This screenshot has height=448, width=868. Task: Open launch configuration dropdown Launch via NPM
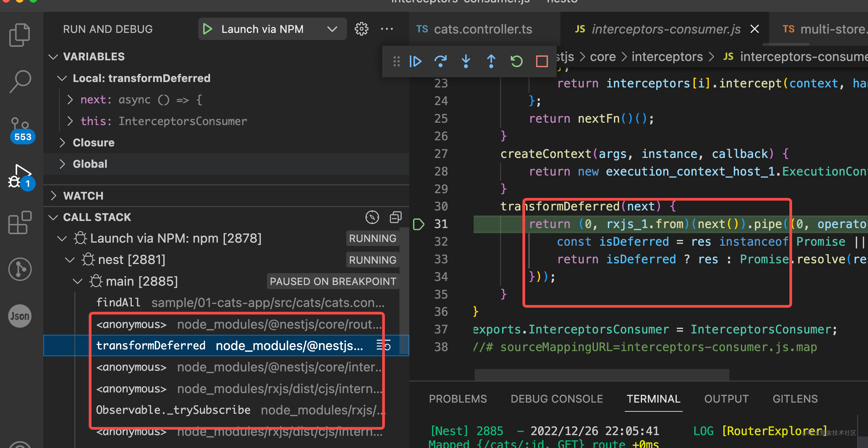coord(272,29)
